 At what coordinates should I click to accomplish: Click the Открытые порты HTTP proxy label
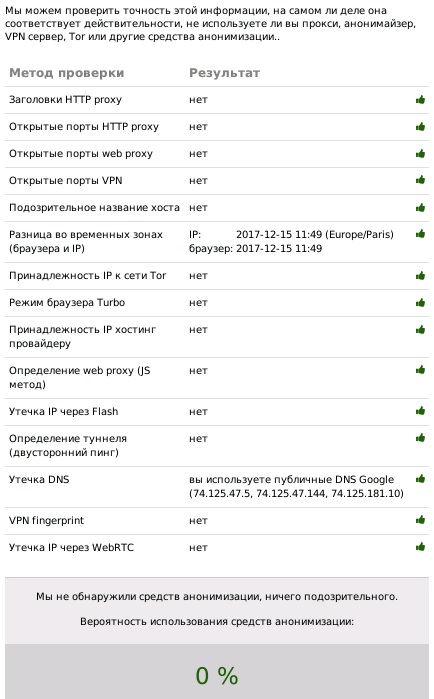pyautogui.click(x=84, y=127)
